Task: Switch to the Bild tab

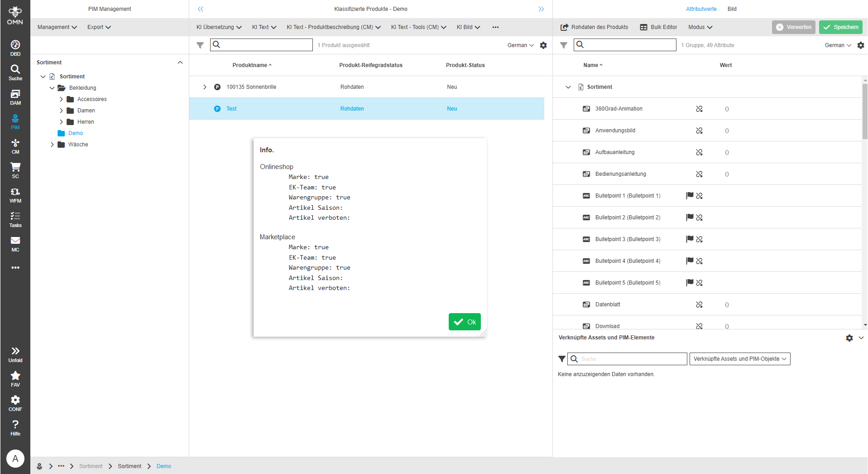Action: click(732, 9)
